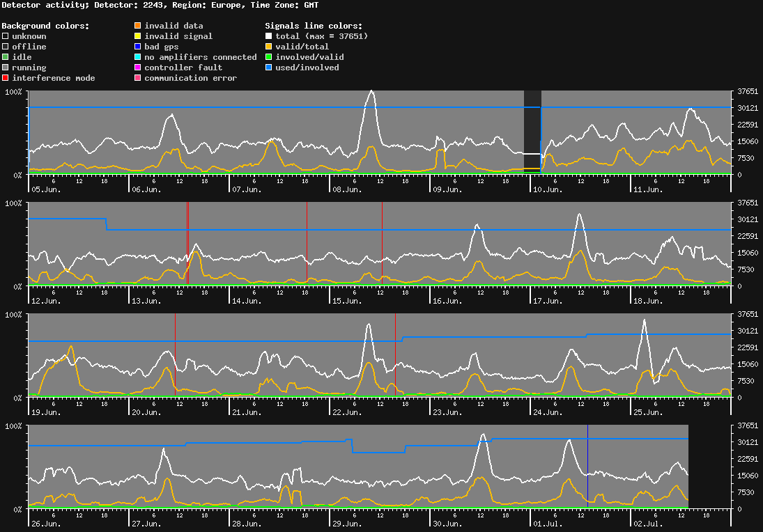Viewport: 763px width, 532px height.
Task: Click the 'communication error' legend label
Action: (191, 78)
